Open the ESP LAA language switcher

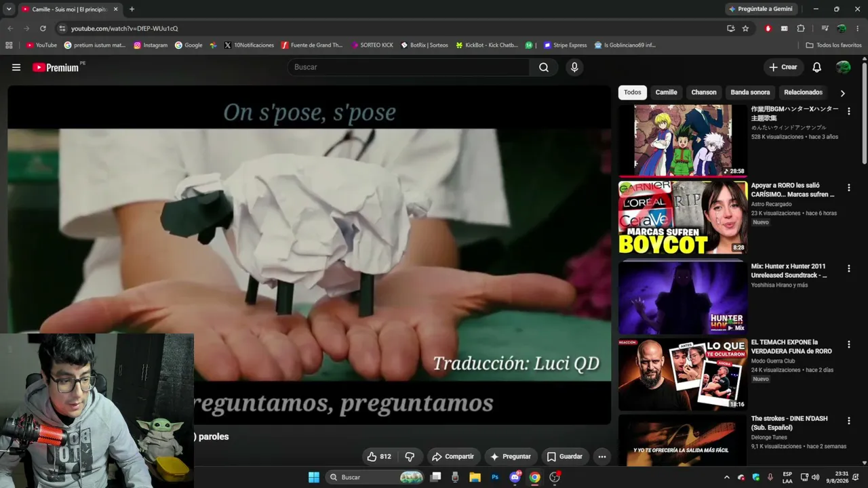[x=787, y=477]
